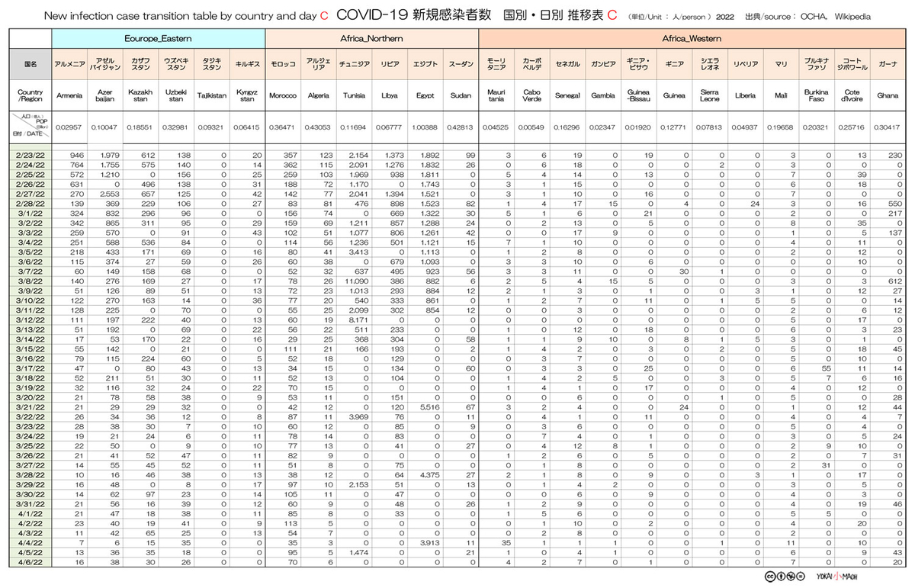Image resolution: width=915 pixels, height=588 pixels.
Task: Click the Uzbekistan country header
Action: [x=176, y=96]
